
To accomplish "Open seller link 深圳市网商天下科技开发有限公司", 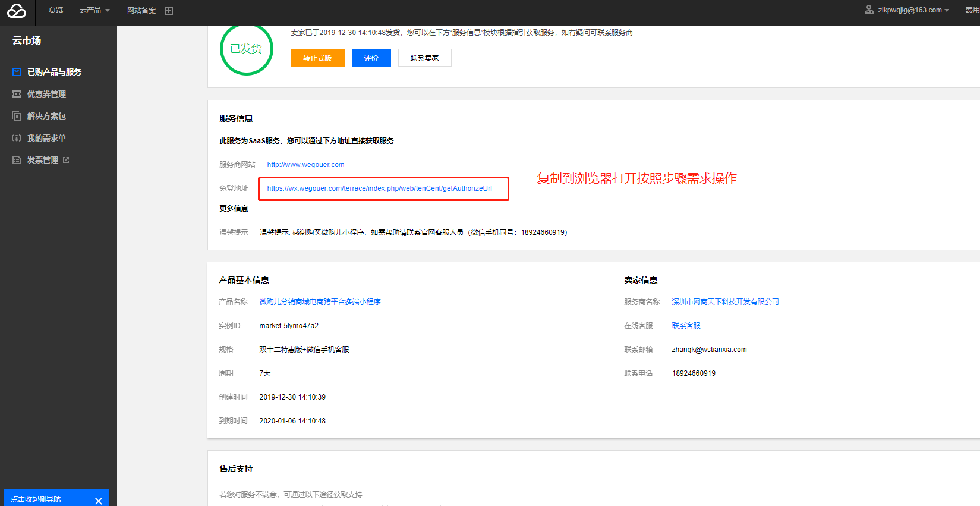I will (x=725, y=302).
